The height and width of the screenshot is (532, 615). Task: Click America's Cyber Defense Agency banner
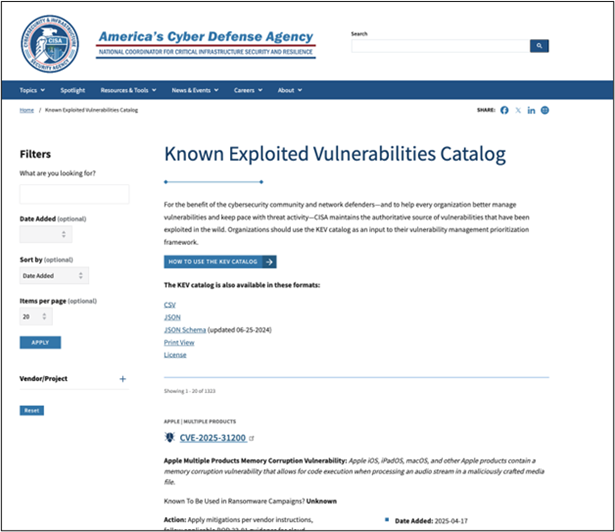tap(206, 44)
